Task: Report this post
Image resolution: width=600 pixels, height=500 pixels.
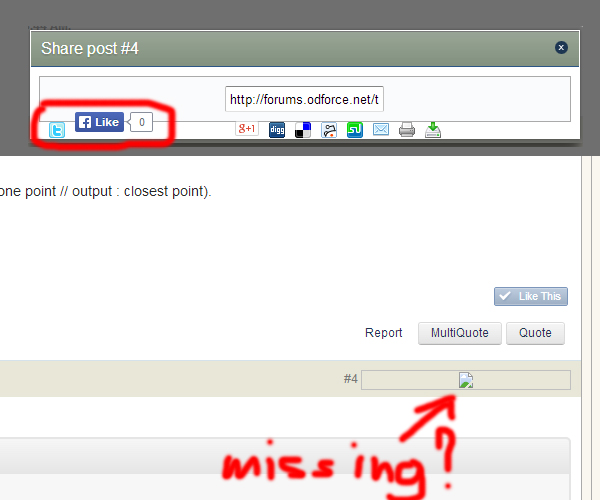Action: 384,333
